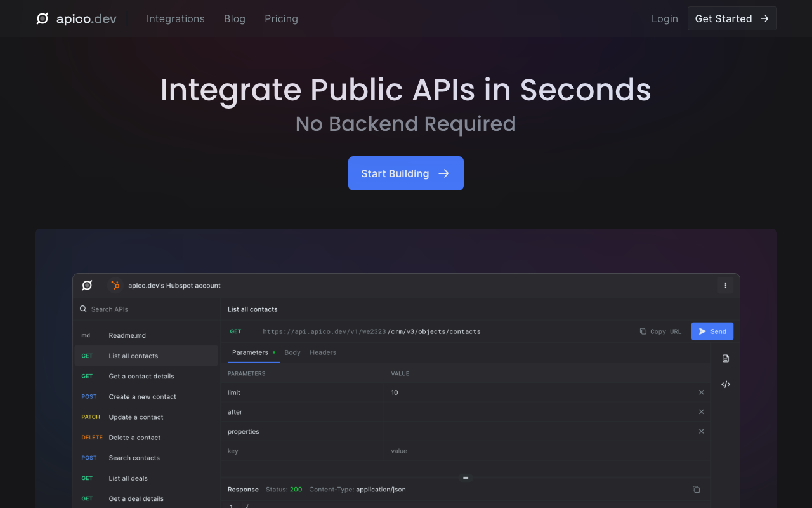Click the Copy URL button
Viewport: 812px width, 508px height.
point(660,331)
